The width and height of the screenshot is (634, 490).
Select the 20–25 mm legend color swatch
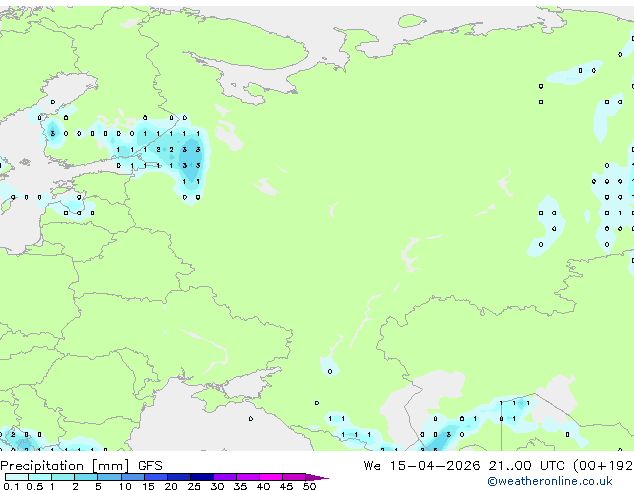pyautogui.click(x=178, y=477)
